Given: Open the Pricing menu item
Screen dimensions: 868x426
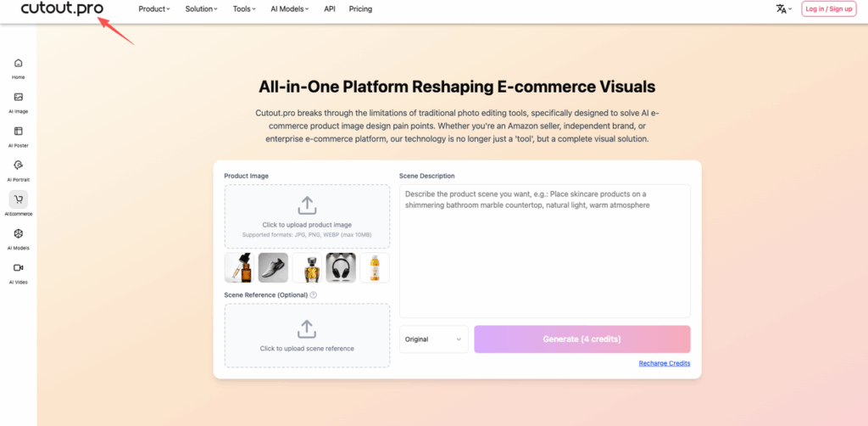Looking at the screenshot, I should (x=360, y=8).
